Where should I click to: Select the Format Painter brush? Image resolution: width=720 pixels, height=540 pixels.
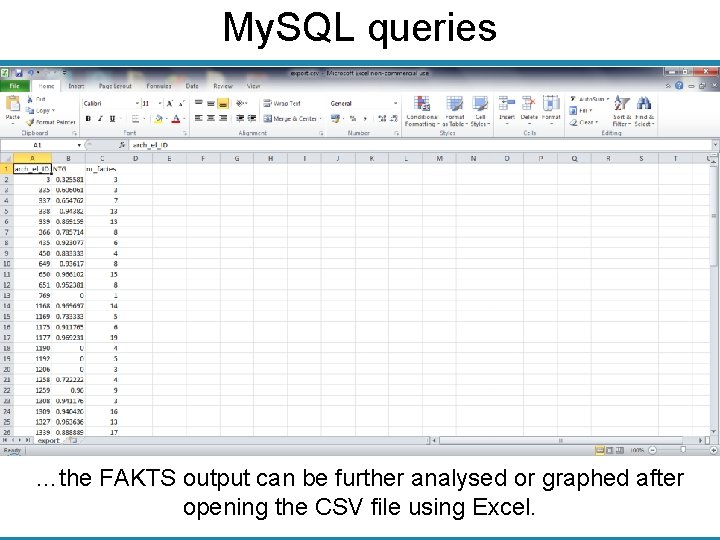tap(30, 122)
